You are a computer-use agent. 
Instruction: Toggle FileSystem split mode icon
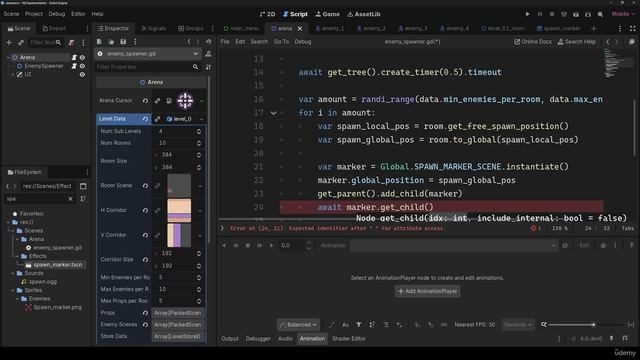point(83,186)
